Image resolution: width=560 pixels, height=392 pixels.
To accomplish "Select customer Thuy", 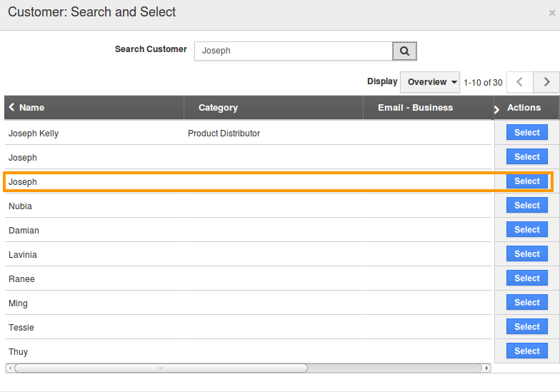I will [527, 351].
